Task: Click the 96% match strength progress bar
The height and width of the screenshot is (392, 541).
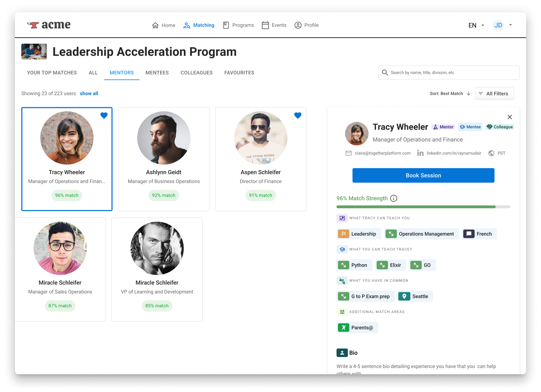Action: pos(423,207)
